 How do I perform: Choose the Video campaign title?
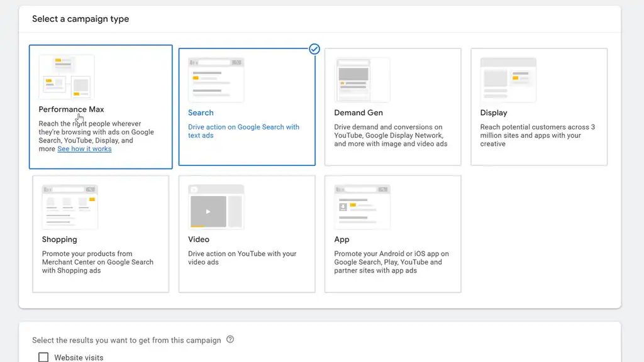pyautogui.click(x=199, y=239)
